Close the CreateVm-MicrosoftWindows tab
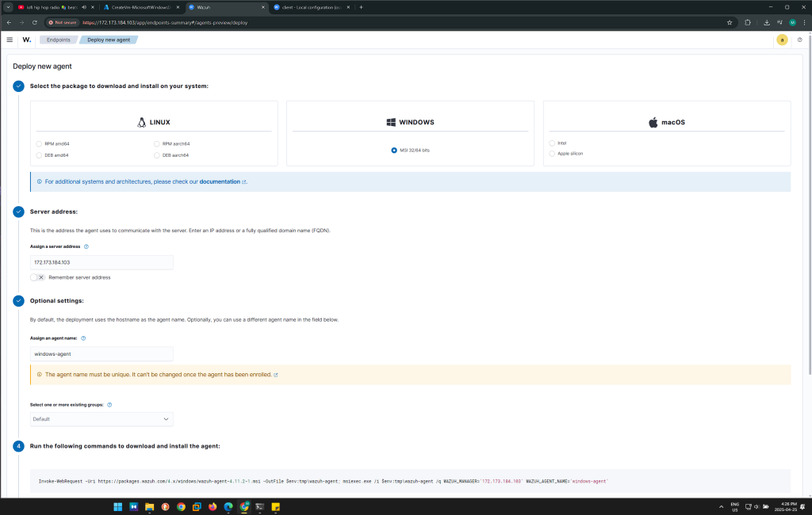Image resolution: width=812 pixels, height=515 pixels. 178,7
